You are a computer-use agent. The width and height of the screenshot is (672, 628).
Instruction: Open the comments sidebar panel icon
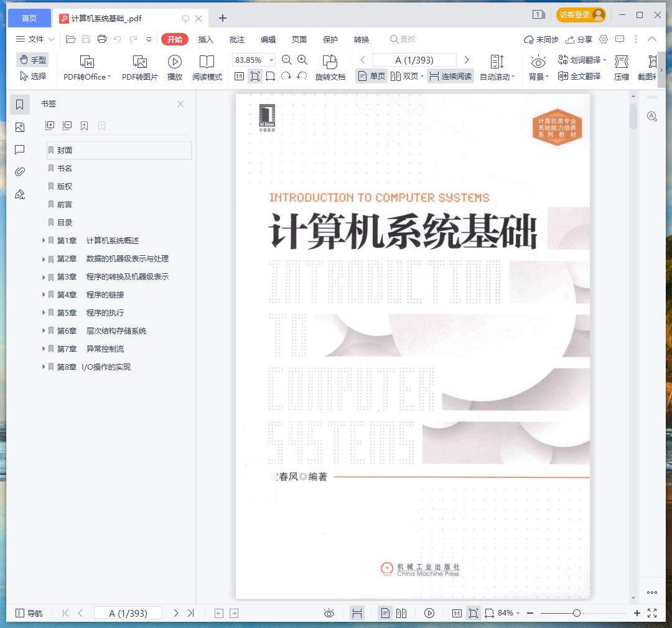click(x=20, y=149)
